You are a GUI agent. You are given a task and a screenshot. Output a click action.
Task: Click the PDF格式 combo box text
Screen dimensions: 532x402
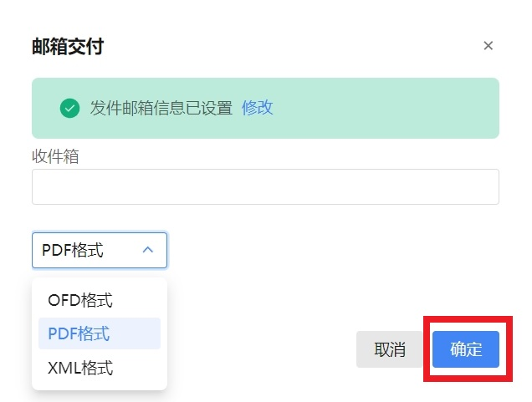coord(74,250)
